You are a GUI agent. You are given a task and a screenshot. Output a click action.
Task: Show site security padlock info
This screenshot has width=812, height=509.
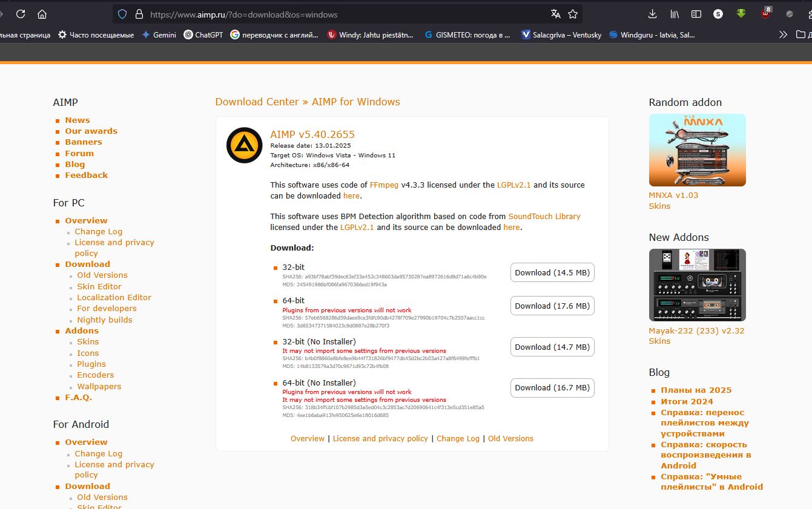pos(139,14)
